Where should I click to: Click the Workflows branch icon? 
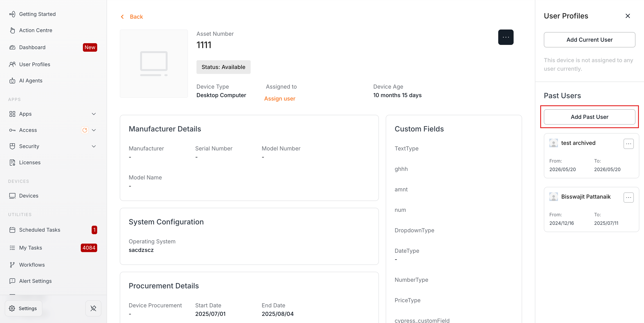coord(12,265)
